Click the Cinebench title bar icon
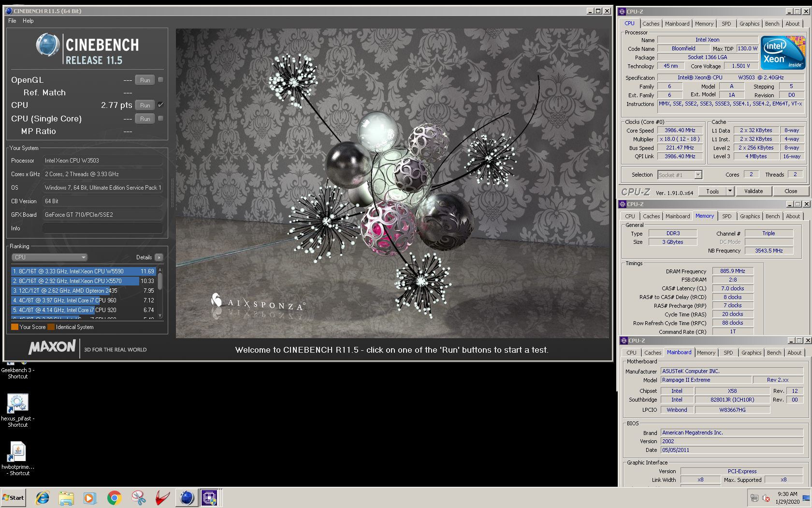This screenshot has height=508, width=812. [x=9, y=11]
